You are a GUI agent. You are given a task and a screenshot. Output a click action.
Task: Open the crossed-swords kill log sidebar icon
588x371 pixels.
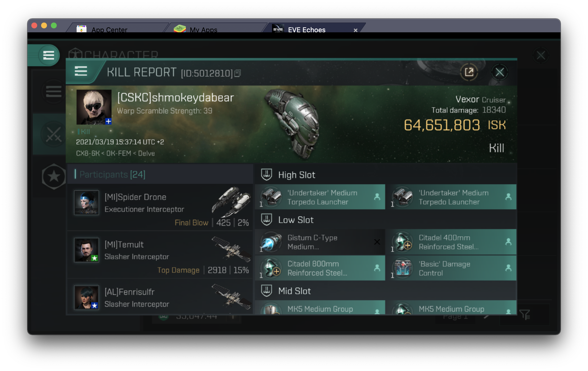pos(54,134)
